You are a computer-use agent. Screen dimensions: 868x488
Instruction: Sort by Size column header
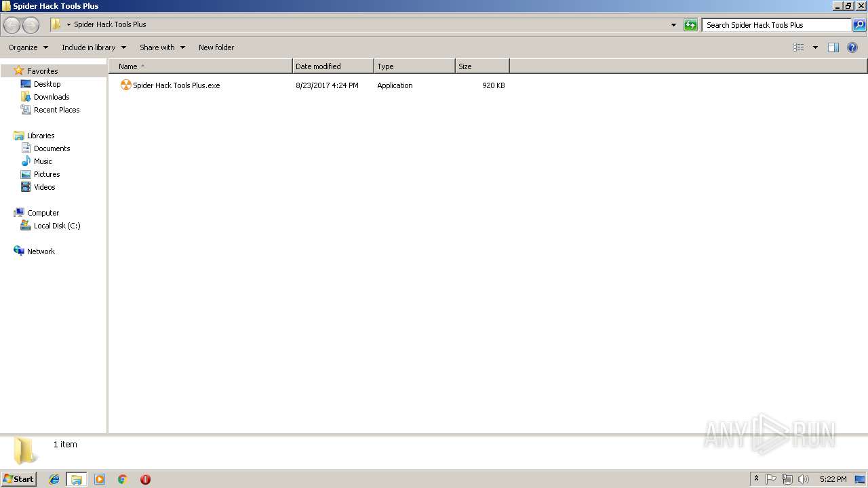pos(482,66)
